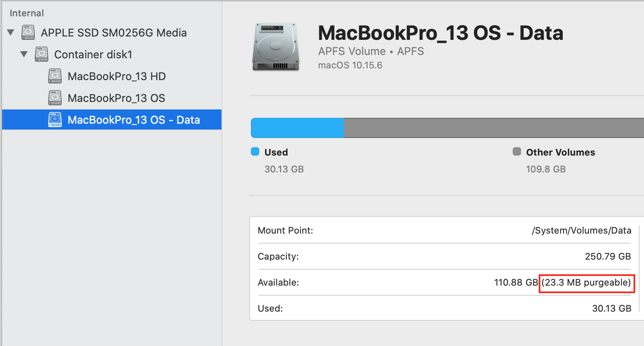This screenshot has height=346, width=644.
Task: Click the MacBookPro_13 OS - Data volume icon
Action: (x=55, y=120)
